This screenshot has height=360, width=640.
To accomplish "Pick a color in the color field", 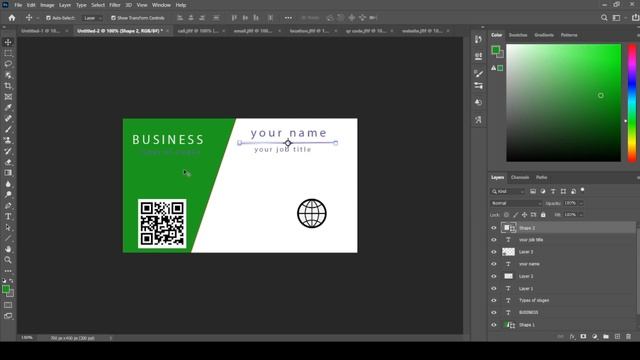I will (563, 102).
